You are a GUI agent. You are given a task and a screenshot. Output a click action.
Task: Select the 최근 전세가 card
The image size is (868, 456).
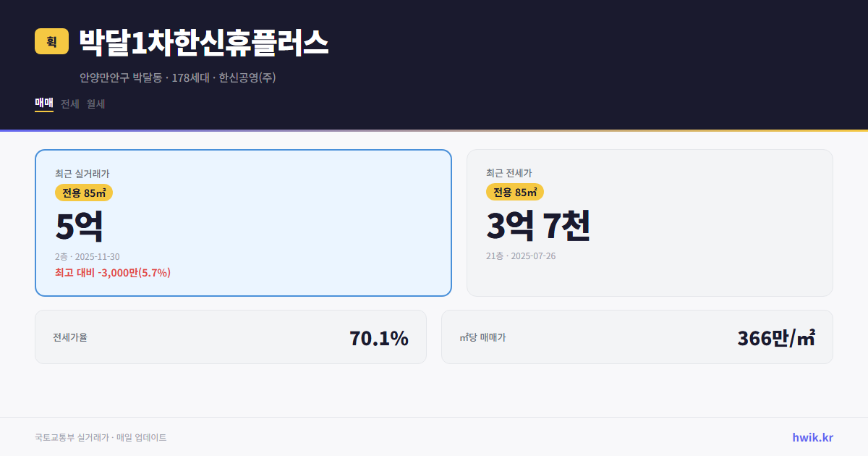(650, 222)
